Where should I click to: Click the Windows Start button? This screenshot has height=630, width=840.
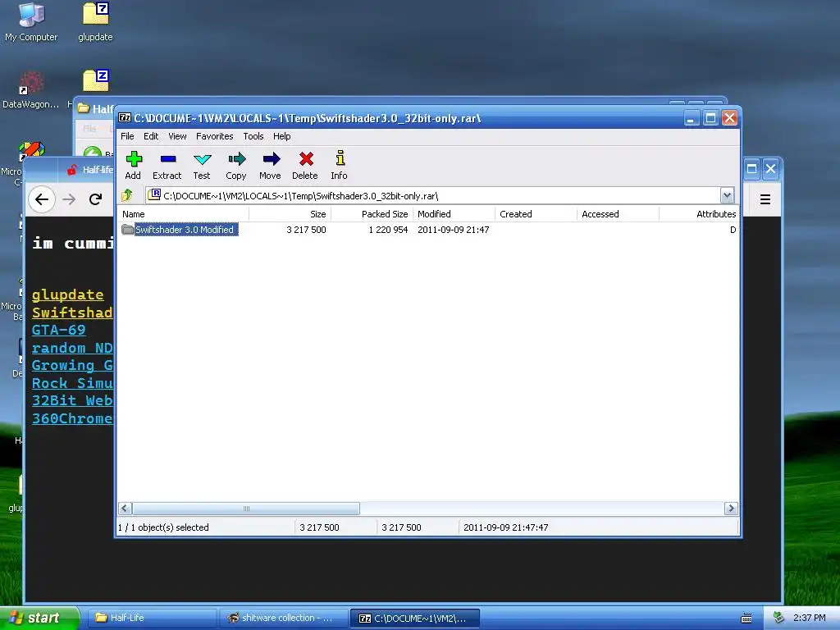click(39, 618)
